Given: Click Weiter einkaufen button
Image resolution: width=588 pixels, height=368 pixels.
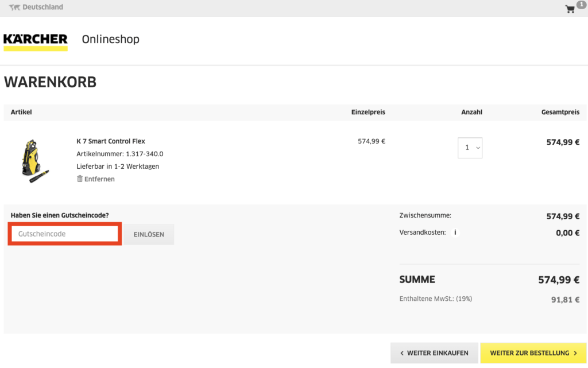Looking at the screenshot, I should click(434, 353).
